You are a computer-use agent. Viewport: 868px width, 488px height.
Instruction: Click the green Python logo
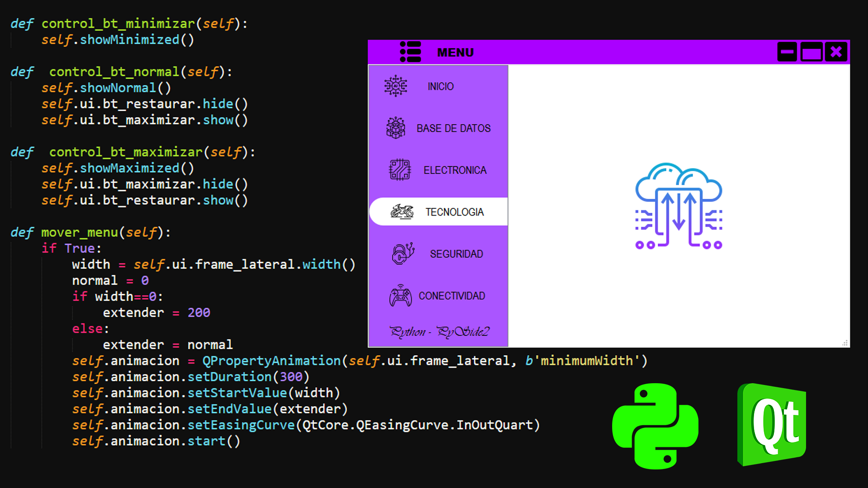click(655, 426)
